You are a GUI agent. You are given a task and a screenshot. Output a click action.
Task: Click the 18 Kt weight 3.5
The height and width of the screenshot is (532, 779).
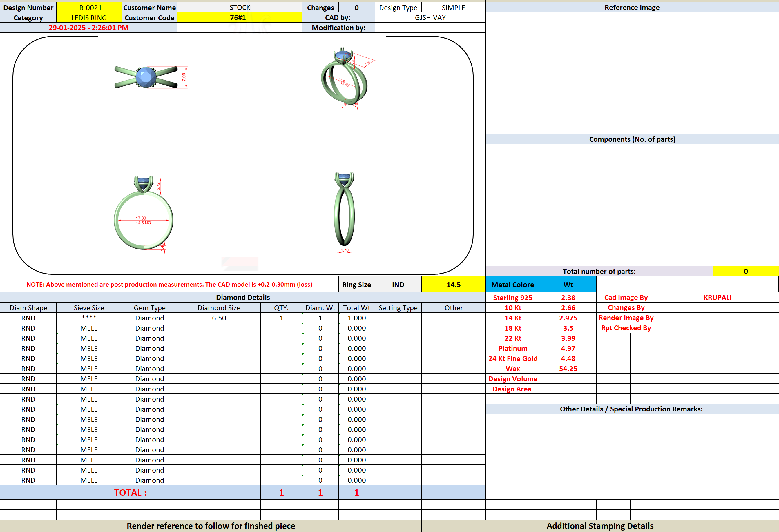tap(568, 328)
